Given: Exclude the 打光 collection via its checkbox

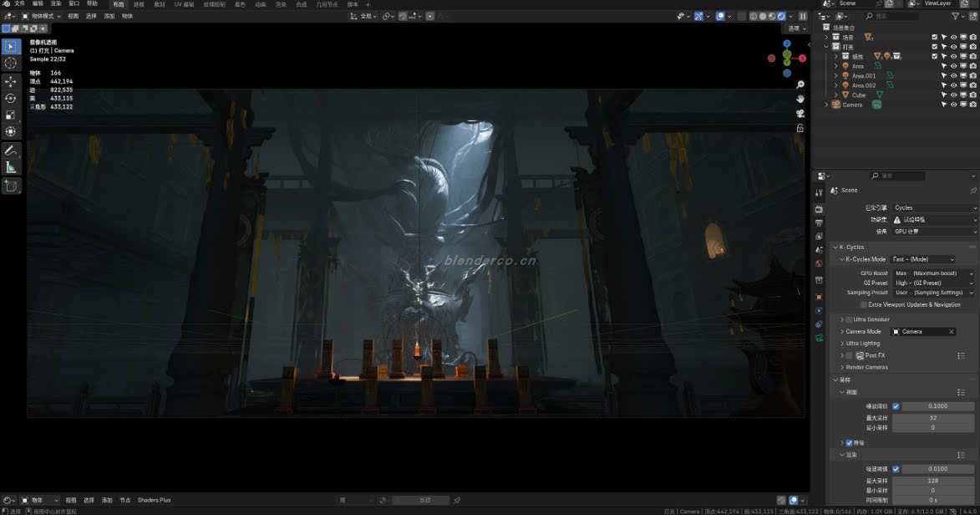Looking at the screenshot, I should (x=934, y=47).
